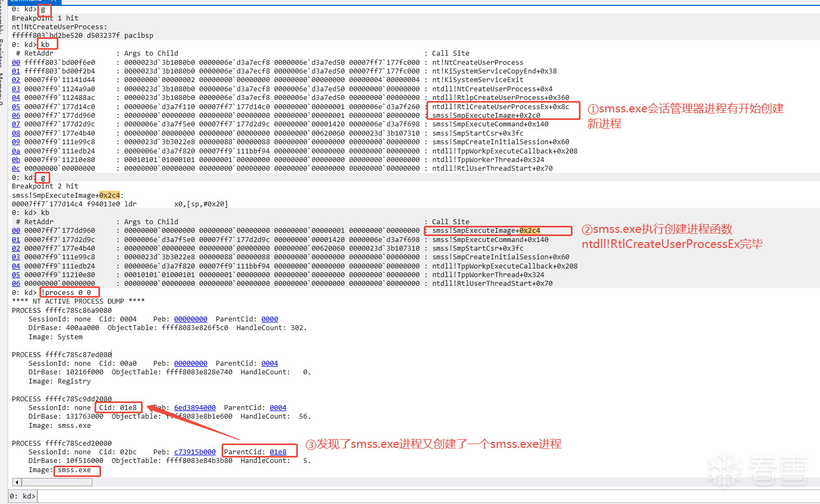Viewport: 820px width, 504px height.
Task: Open frame 00 link for nt!NtCreateUserProcess
Action: pyautogui.click(x=16, y=62)
